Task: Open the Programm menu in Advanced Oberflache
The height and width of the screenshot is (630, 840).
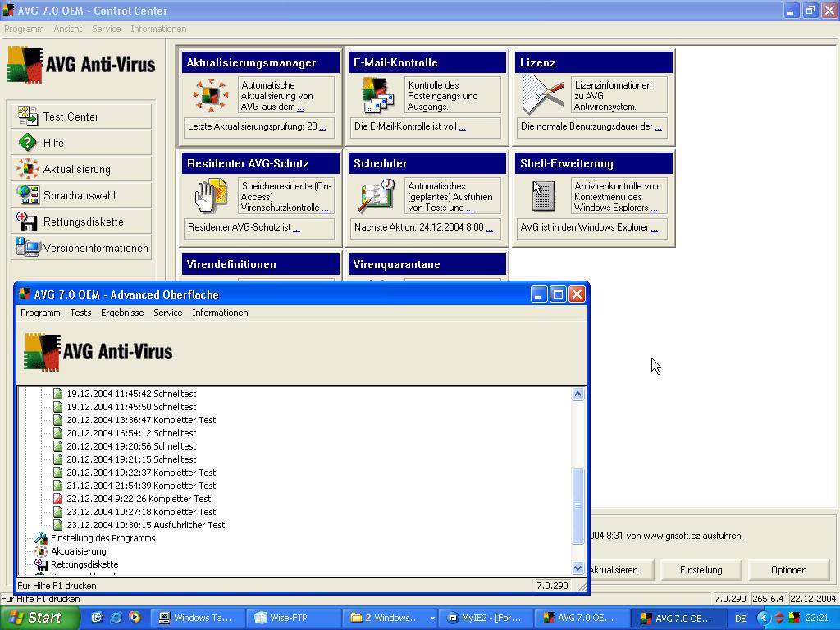Action: [x=40, y=313]
